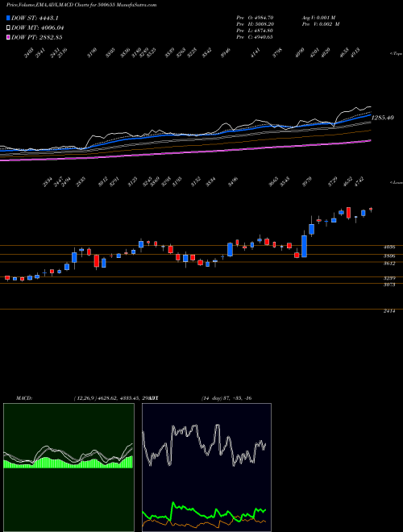Screen dimensions: 403x532
Task: Click the low-of-range marker label at right
Action: pos(396,182)
